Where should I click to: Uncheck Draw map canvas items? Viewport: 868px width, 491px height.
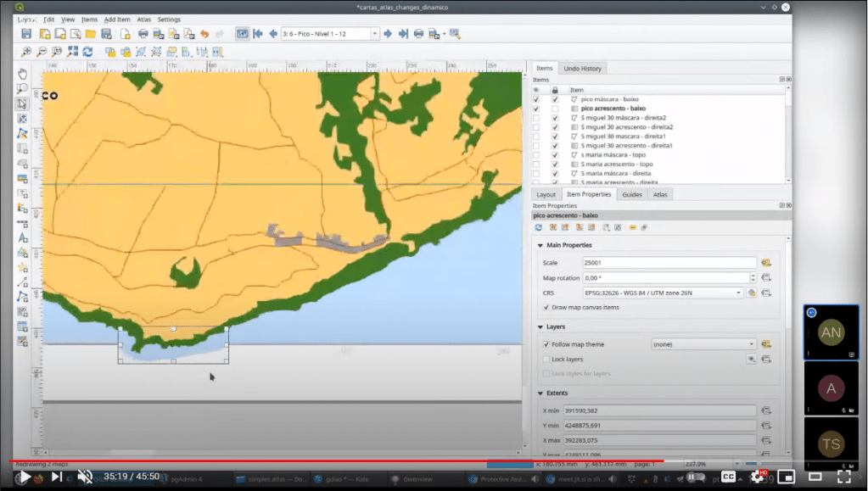coord(546,307)
